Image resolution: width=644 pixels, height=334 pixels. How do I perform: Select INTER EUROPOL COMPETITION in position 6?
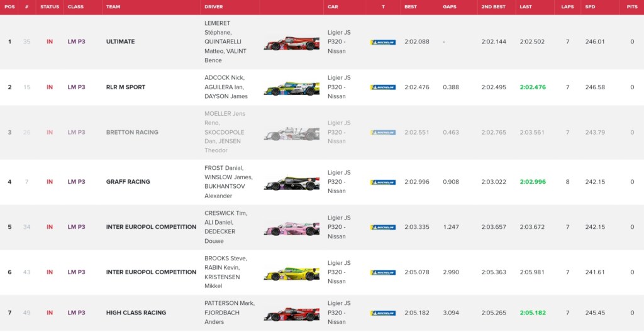pos(151,272)
